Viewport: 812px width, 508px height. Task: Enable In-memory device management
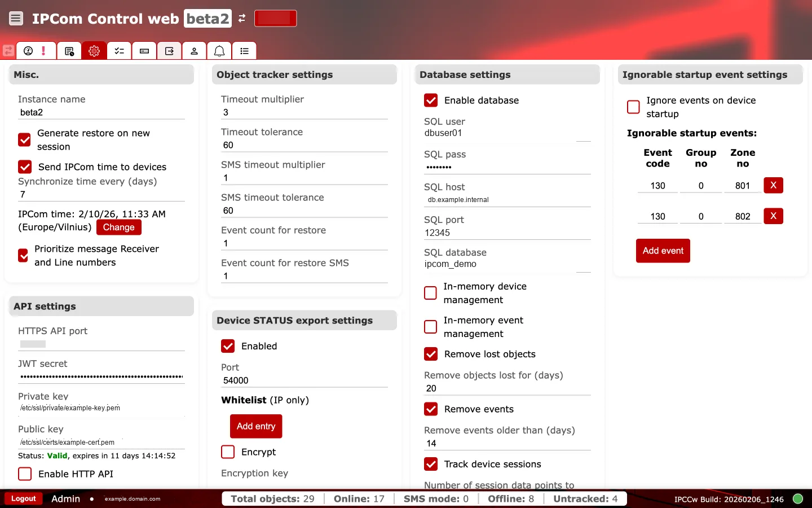pos(430,293)
